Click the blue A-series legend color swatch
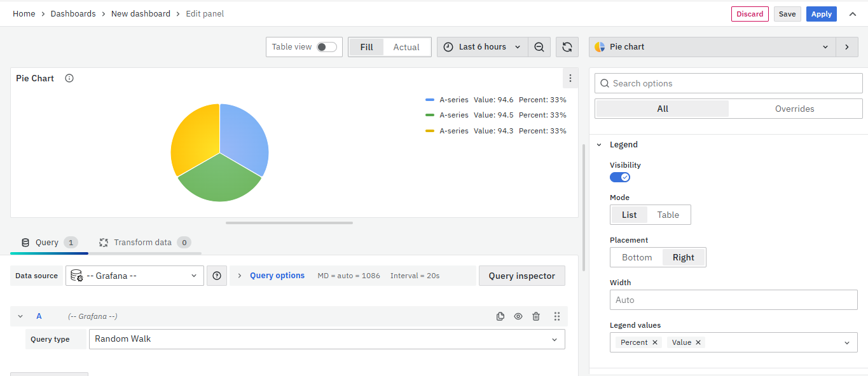The width and height of the screenshot is (868, 376). (x=430, y=100)
